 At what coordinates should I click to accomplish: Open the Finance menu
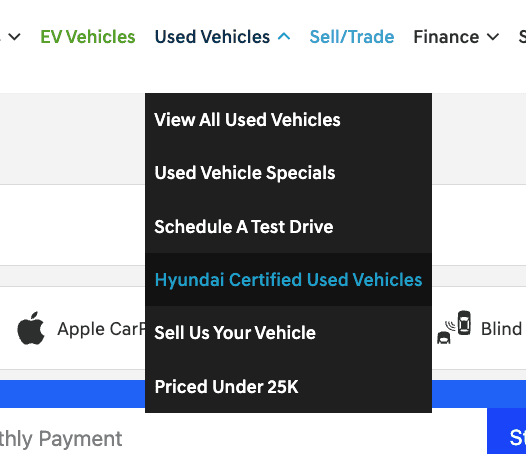pyautogui.click(x=446, y=37)
